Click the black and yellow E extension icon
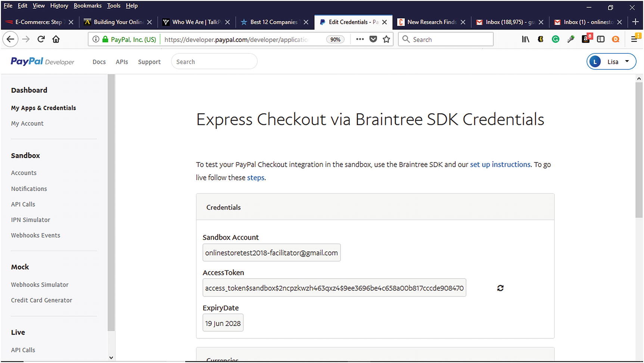Screen dimensions: 644x363 [541, 39]
